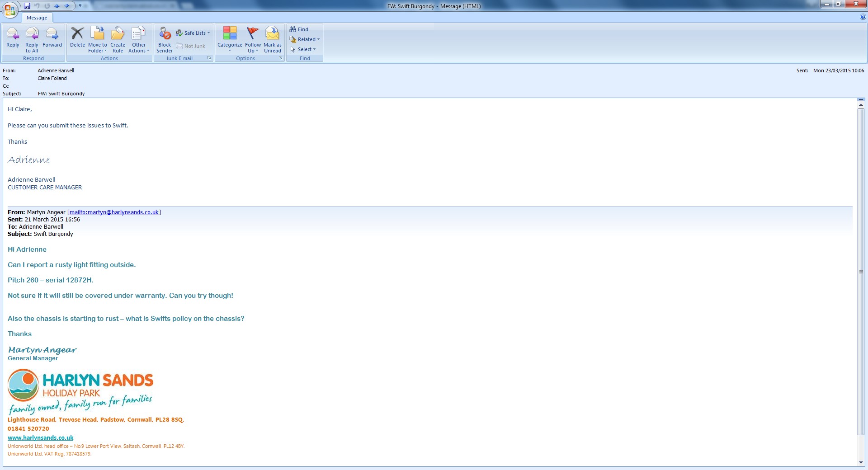Viewport: 868px width, 470px height.
Task: Click the message scrollbar down arrow
Action: [861, 462]
